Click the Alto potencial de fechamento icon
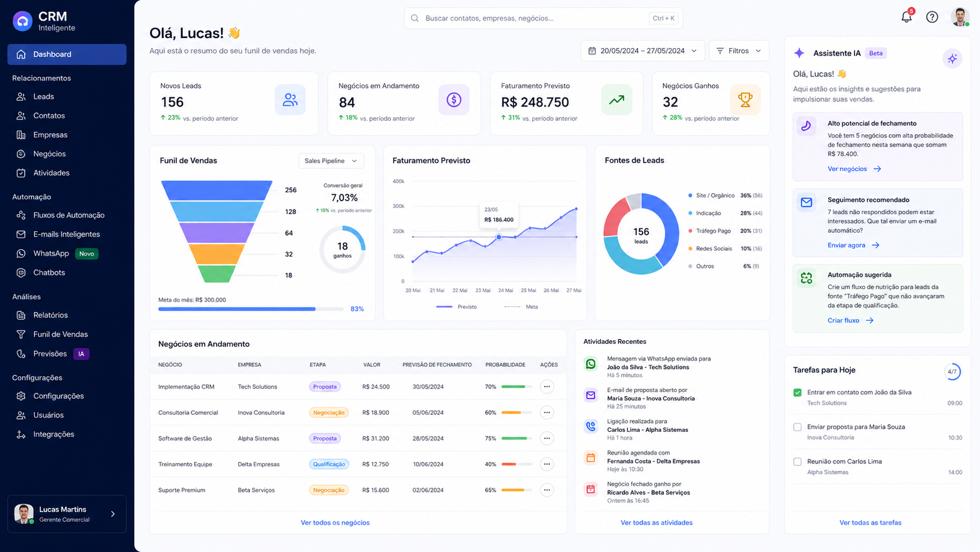Screen dimensions: 980x552 click(807, 126)
